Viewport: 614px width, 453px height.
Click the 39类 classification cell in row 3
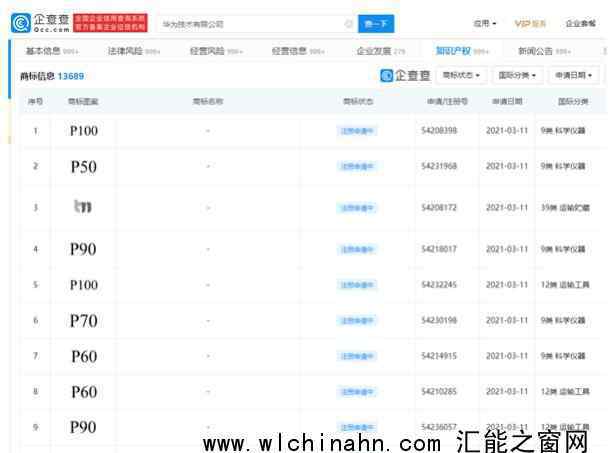tap(565, 208)
